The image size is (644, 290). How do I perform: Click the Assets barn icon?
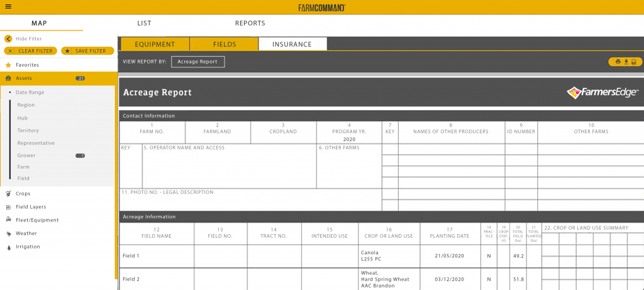tap(8, 78)
